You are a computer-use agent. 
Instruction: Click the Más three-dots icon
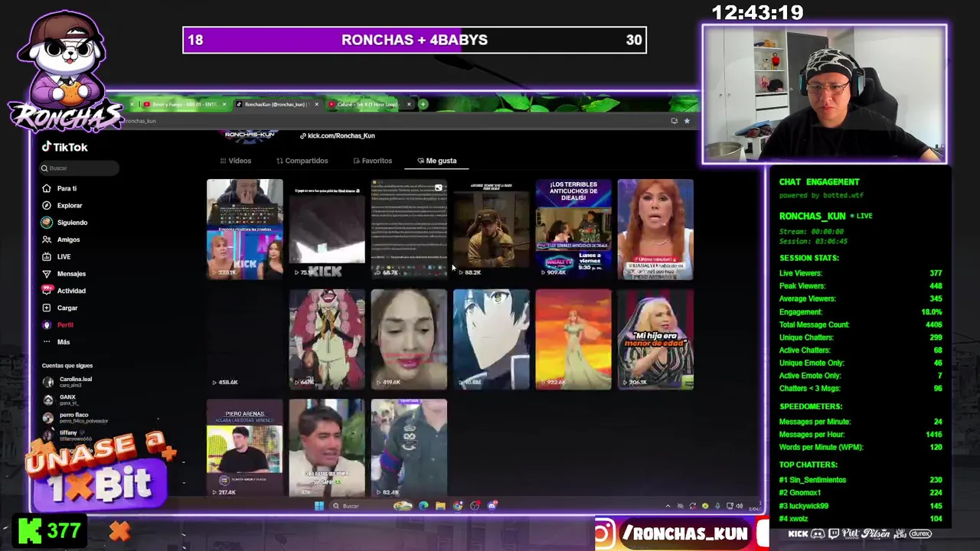click(x=47, y=342)
